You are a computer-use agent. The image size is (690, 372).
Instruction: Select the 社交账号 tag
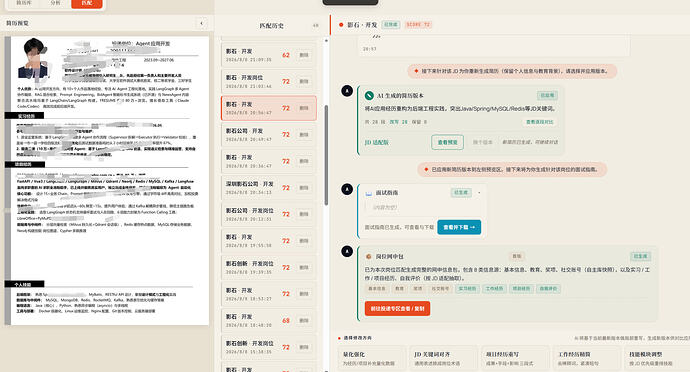pos(440,289)
